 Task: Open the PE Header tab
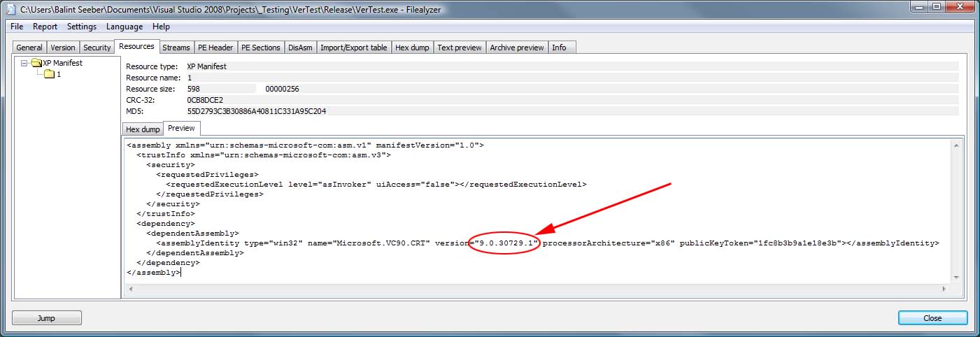pyautogui.click(x=215, y=48)
